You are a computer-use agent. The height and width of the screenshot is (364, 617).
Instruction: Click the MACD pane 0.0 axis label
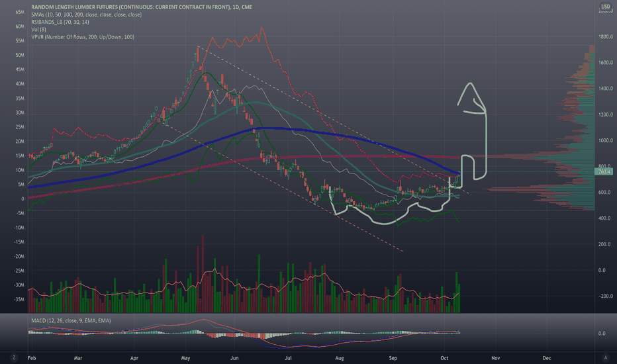[602, 334]
